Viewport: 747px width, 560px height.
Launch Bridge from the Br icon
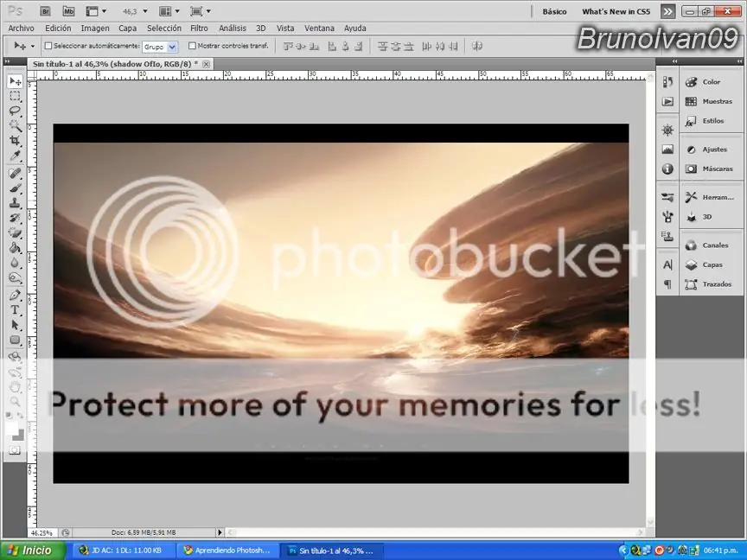(45, 11)
